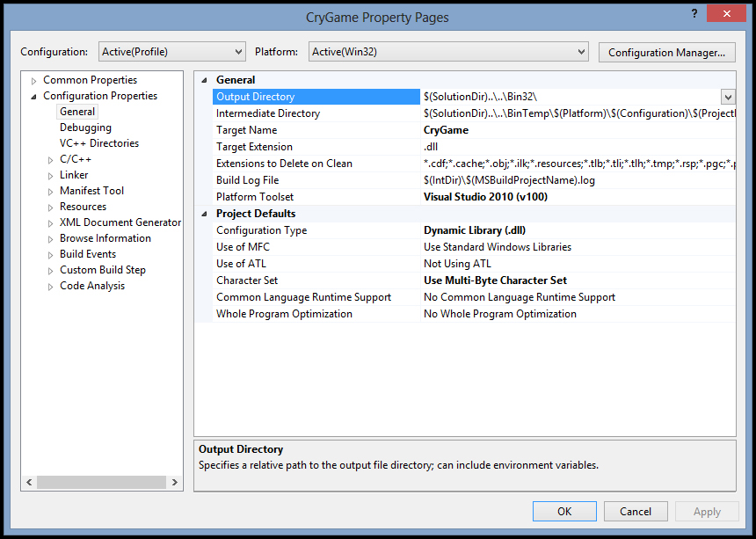756x539 pixels.
Task: Open the Configuration Manager dialog
Action: [x=667, y=52]
